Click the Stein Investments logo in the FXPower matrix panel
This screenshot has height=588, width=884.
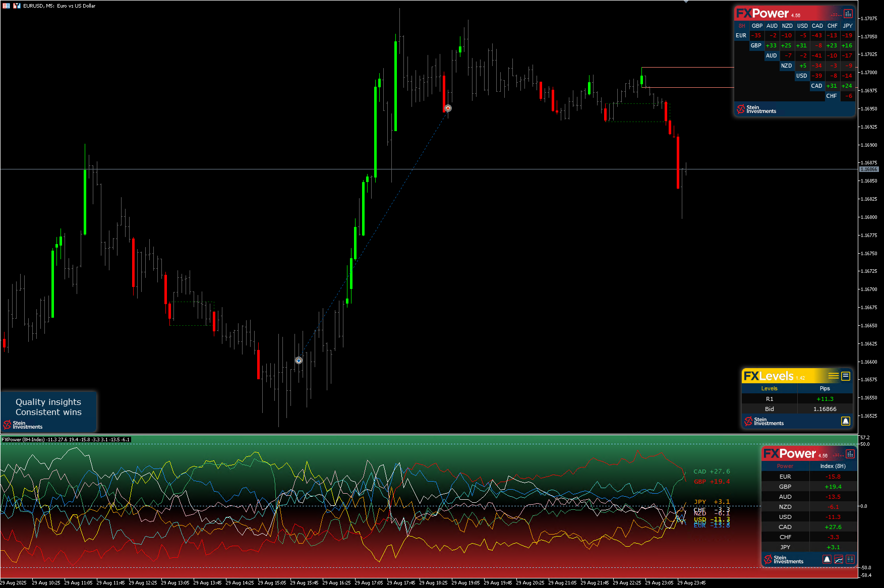click(x=756, y=109)
